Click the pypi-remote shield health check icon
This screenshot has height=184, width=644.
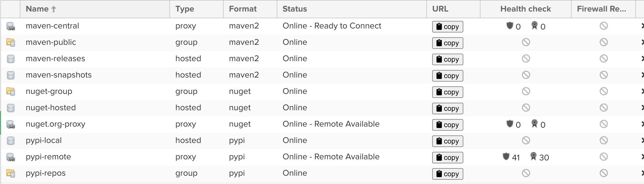click(506, 156)
